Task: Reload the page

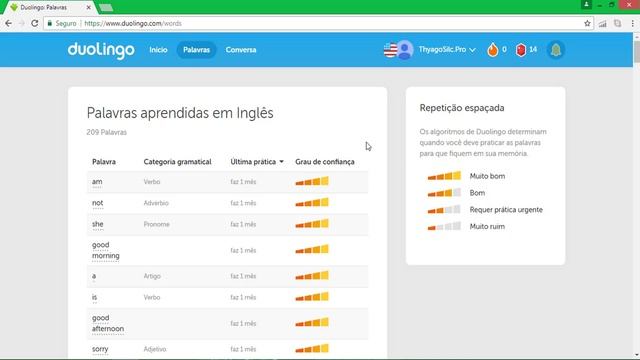Action: [35, 23]
